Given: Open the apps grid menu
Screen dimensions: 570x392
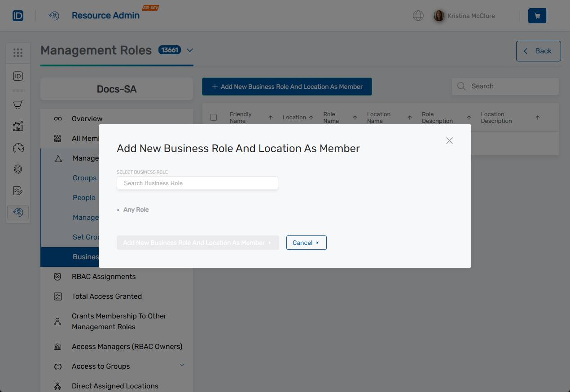Looking at the screenshot, I should click(18, 52).
